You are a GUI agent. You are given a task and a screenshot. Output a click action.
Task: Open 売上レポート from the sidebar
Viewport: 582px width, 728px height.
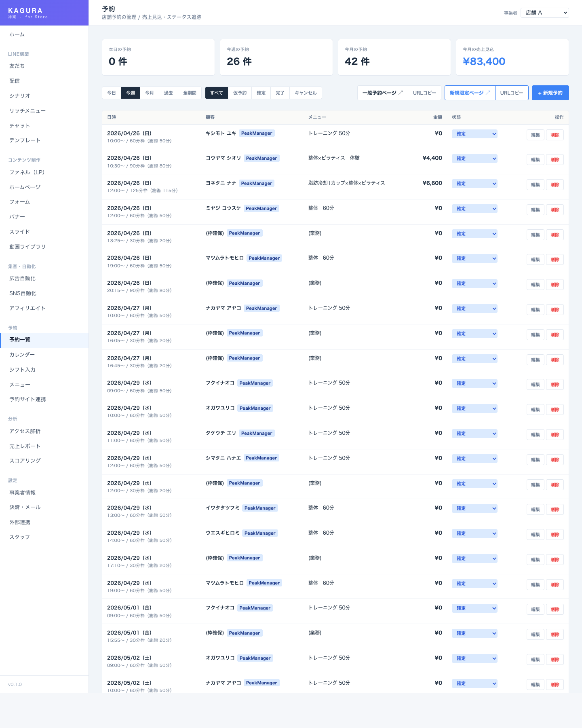click(x=25, y=446)
